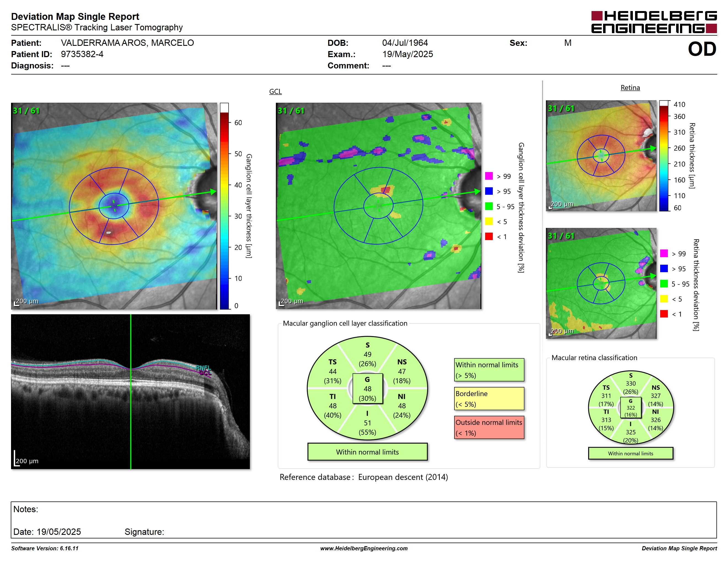728x563 pixels.
Task: Open the OCT B-scan cross-section image
Action: coord(130,392)
